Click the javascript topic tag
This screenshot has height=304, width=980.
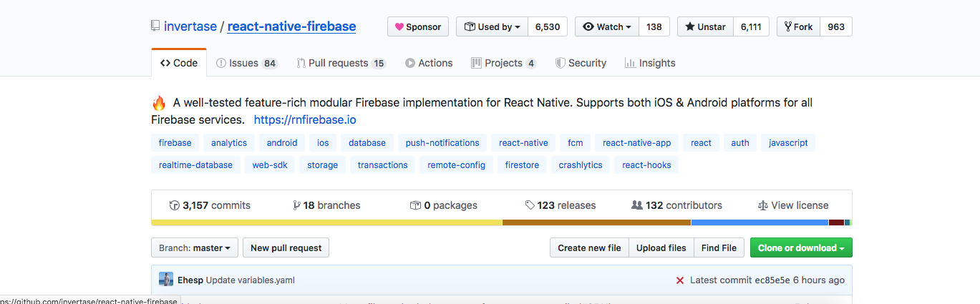point(788,142)
